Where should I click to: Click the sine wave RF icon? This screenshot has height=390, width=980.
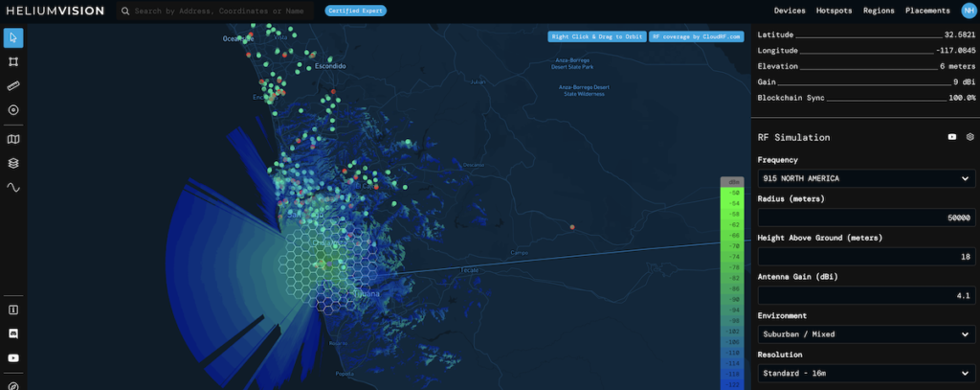(13, 187)
